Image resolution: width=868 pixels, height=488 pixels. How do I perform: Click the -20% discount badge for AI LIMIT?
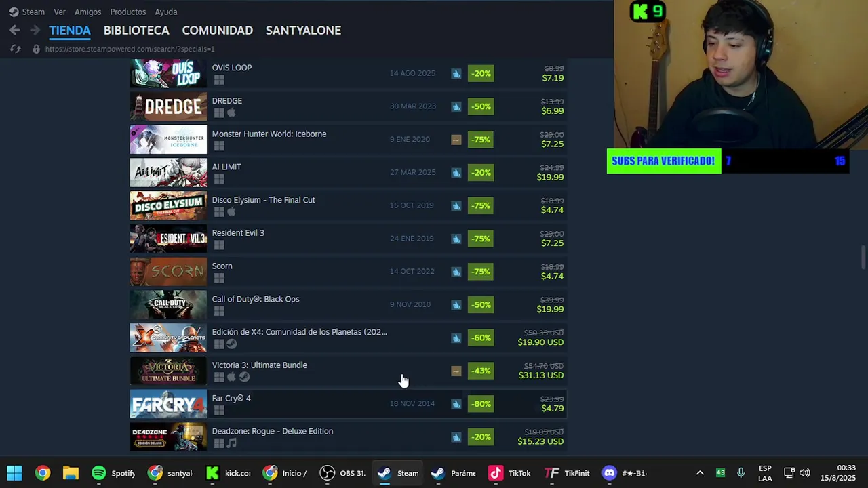481,172
